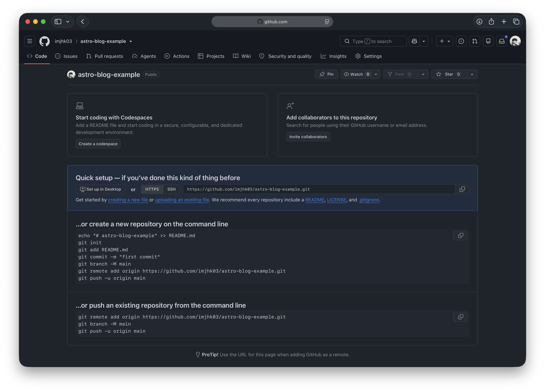This screenshot has width=545, height=392.
Task: Go to GitHub homepage via Octocat logo
Action: [44, 41]
